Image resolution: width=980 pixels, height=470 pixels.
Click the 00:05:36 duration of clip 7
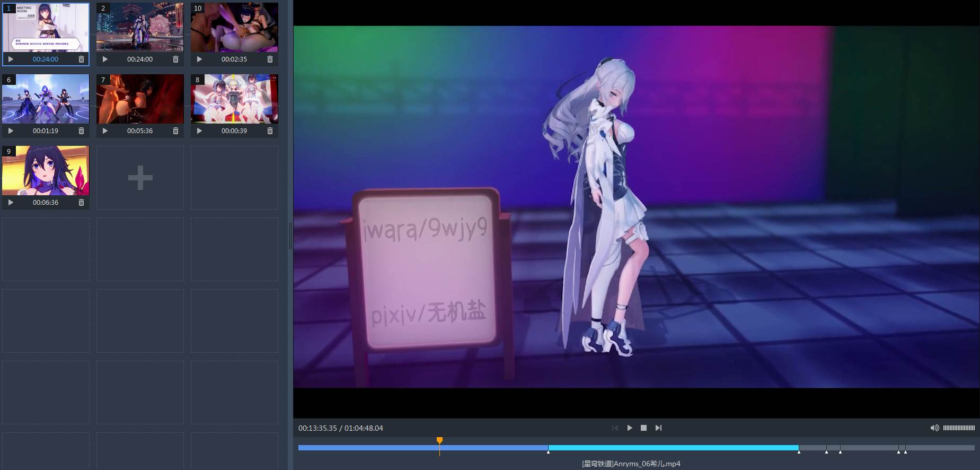point(140,131)
